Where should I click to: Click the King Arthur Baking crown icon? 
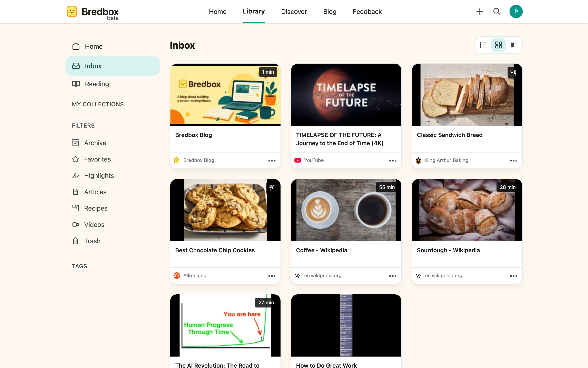418,160
